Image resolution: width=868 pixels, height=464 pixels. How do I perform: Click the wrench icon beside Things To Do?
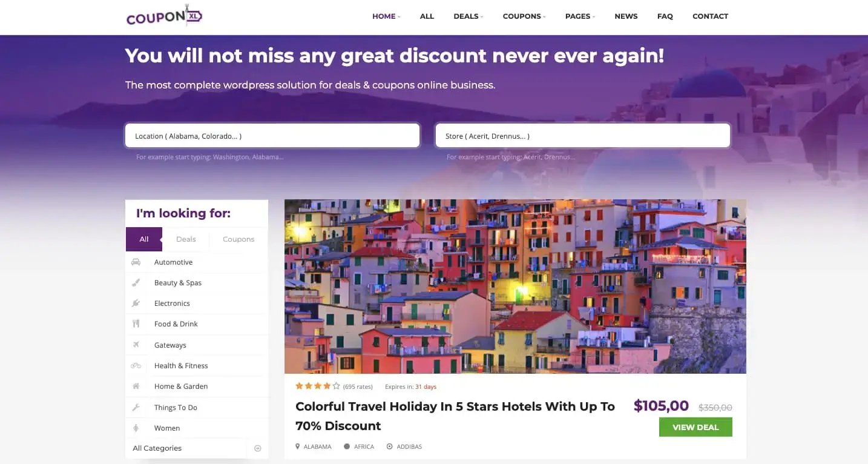pos(136,408)
